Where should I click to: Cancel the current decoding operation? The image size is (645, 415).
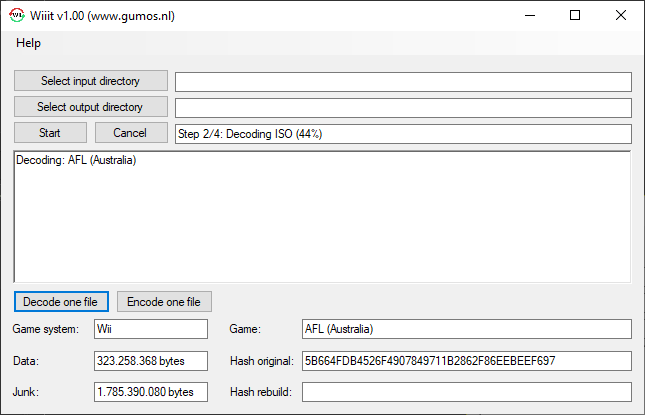click(130, 133)
